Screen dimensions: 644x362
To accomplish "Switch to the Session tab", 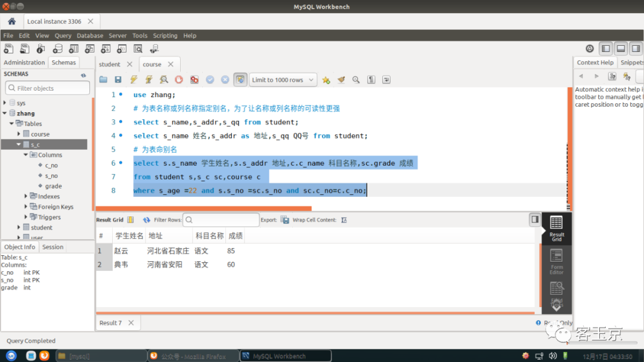I will (x=52, y=247).
